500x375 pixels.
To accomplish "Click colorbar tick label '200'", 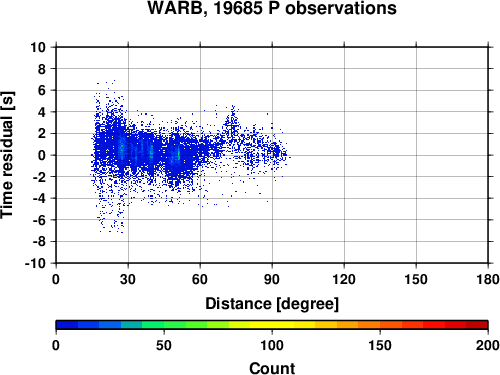I will pyautogui.click(x=488, y=345).
